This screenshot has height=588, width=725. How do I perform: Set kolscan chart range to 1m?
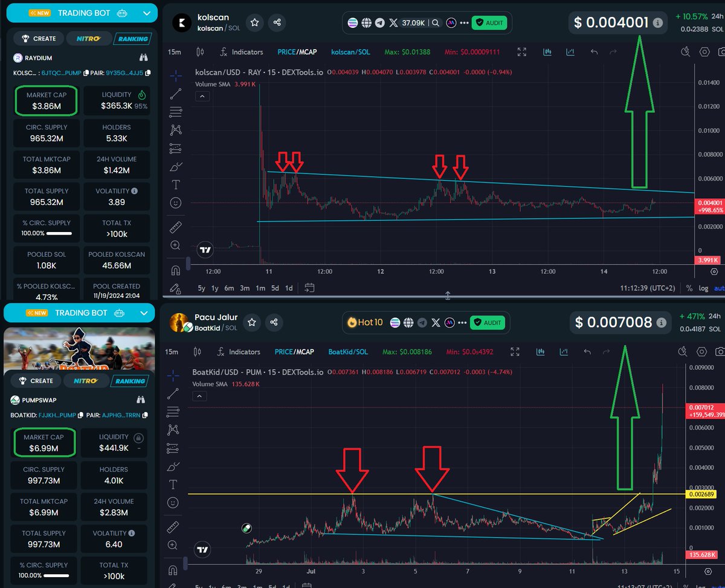point(260,288)
